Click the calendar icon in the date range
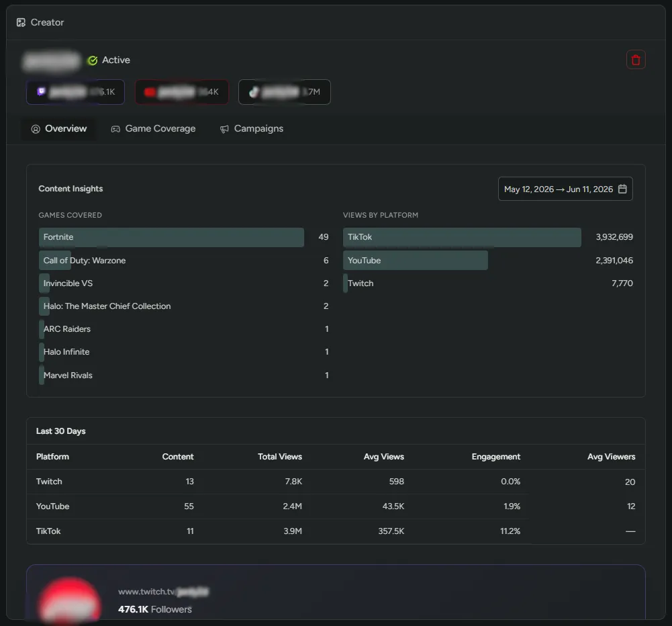This screenshot has width=672, height=626. [623, 189]
